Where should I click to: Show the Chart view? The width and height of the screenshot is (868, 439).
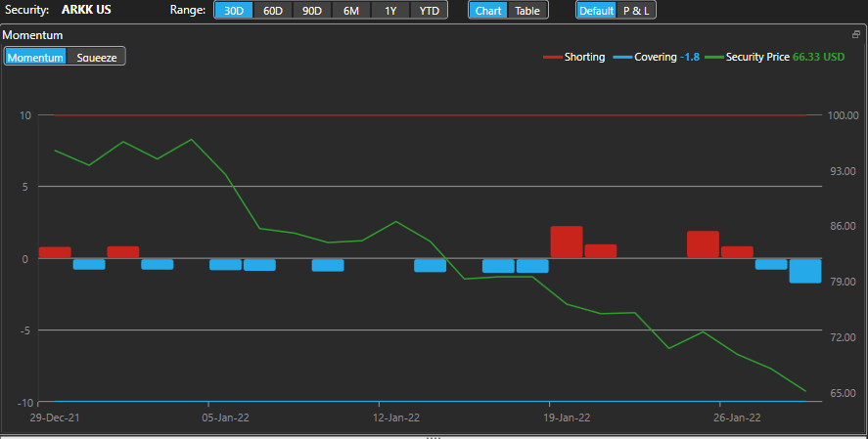click(x=488, y=11)
